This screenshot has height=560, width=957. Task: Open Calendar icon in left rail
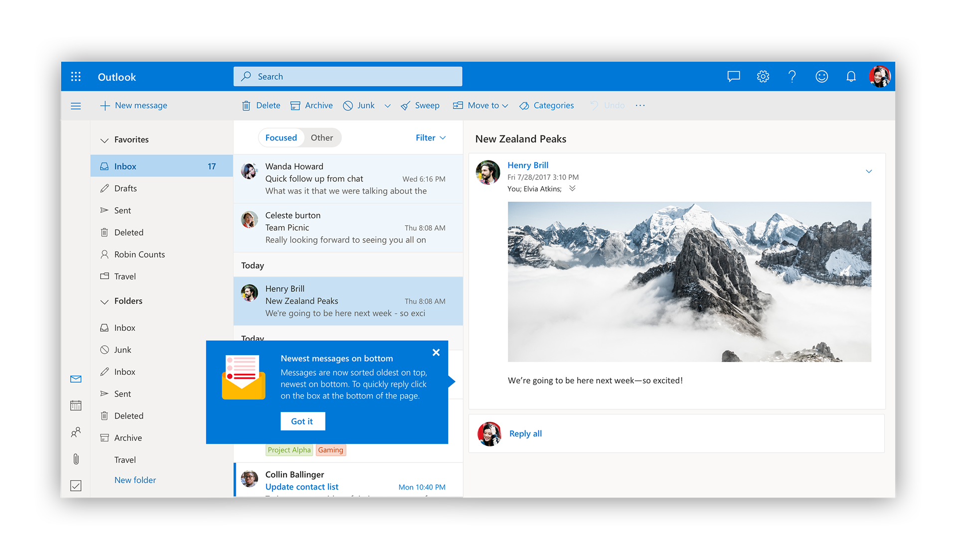click(x=76, y=406)
